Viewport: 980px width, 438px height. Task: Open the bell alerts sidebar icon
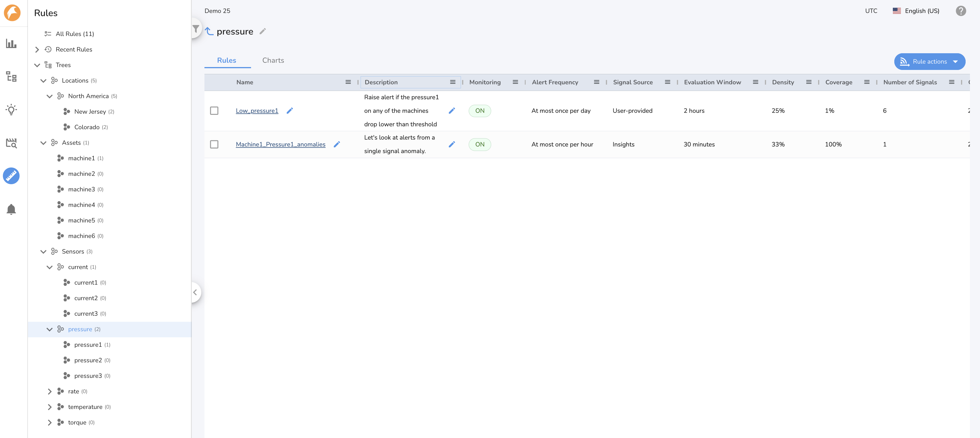(x=12, y=209)
